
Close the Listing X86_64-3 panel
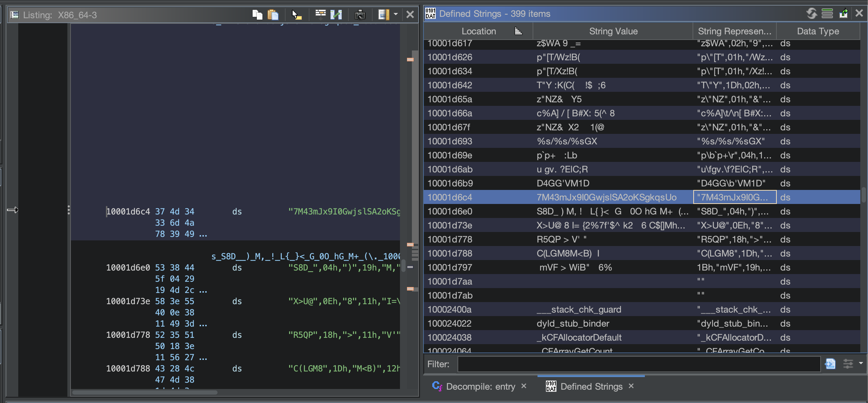pos(410,15)
